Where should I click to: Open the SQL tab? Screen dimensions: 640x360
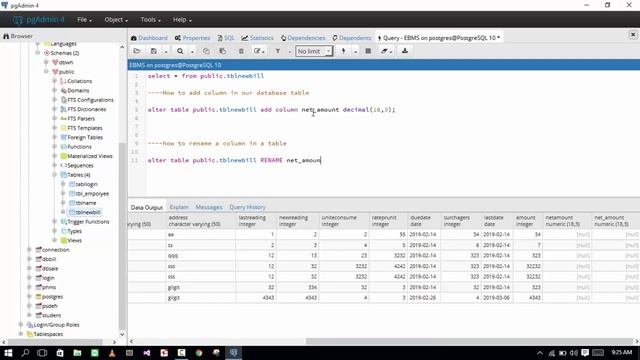point(226,38)
